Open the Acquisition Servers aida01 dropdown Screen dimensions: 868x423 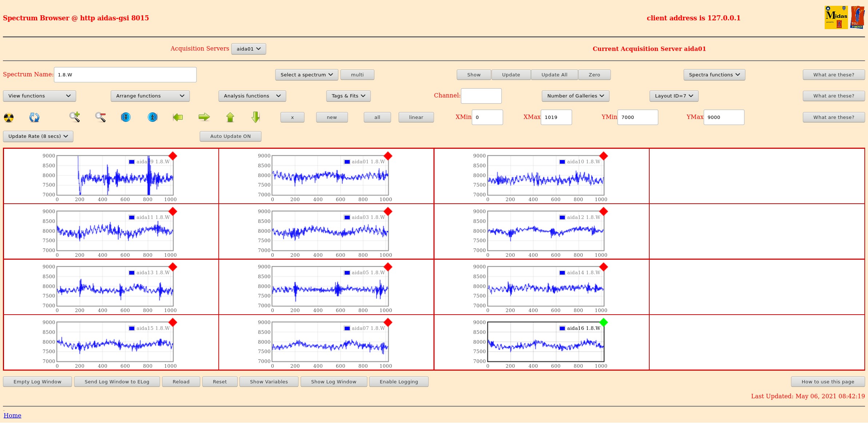click(x=249, y=49)
